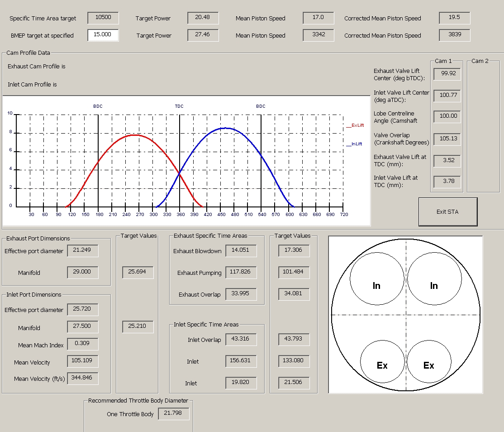Select the Specific Time Area target field

(103, 18)
